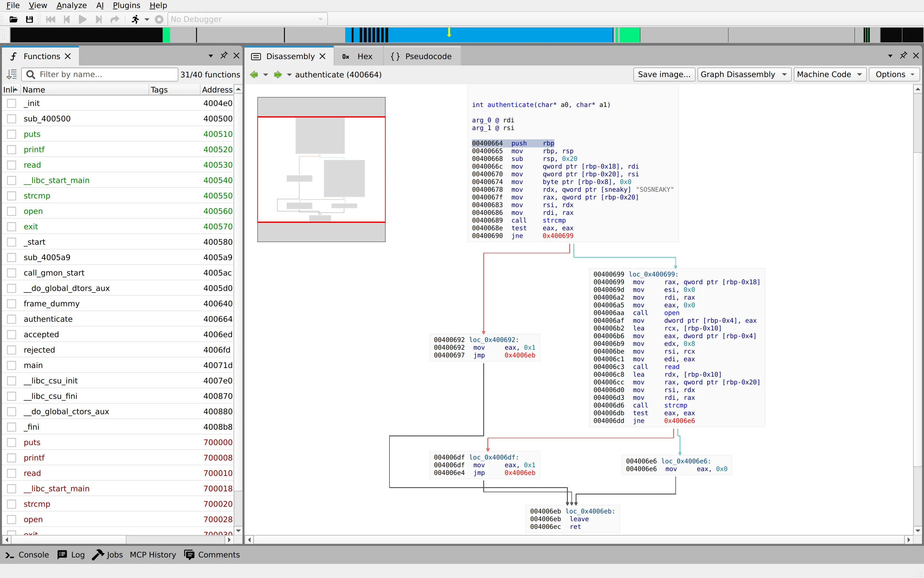
Task: Close the Functions panel with X
Action: pyautogui.click(x=236, y=56)
